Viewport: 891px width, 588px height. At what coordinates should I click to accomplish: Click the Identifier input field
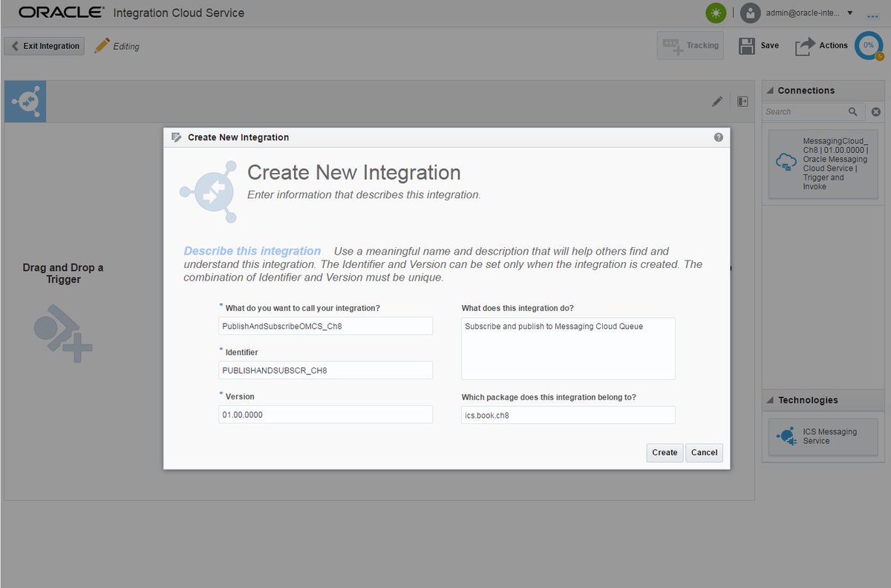(x=325, y=370)
